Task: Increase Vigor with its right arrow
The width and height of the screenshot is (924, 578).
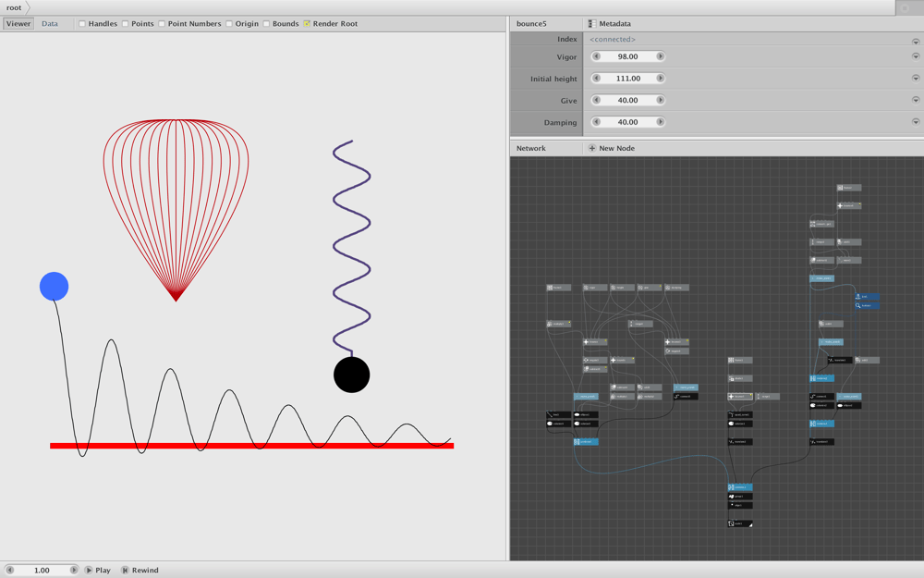Action: point(660,56)
